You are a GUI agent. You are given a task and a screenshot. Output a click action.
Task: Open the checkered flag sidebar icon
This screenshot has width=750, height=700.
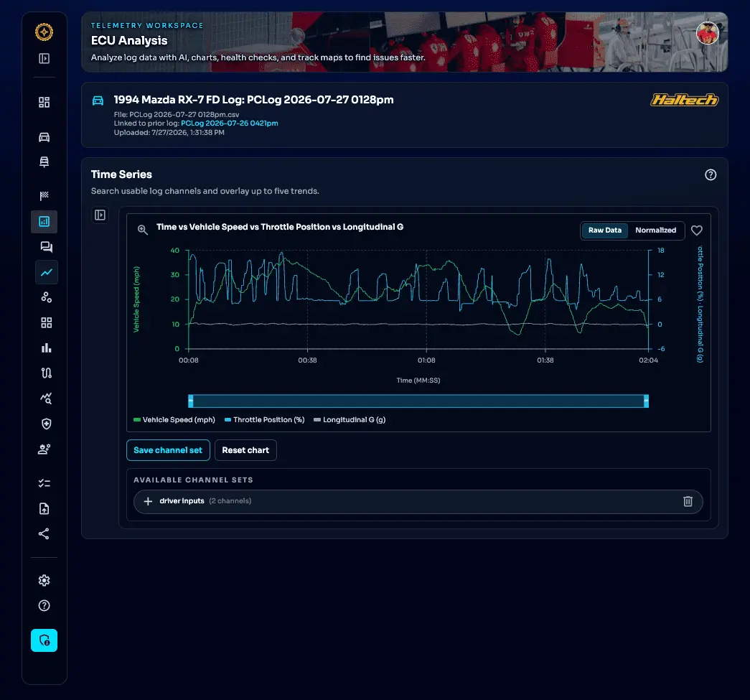[x=44, y=196]
